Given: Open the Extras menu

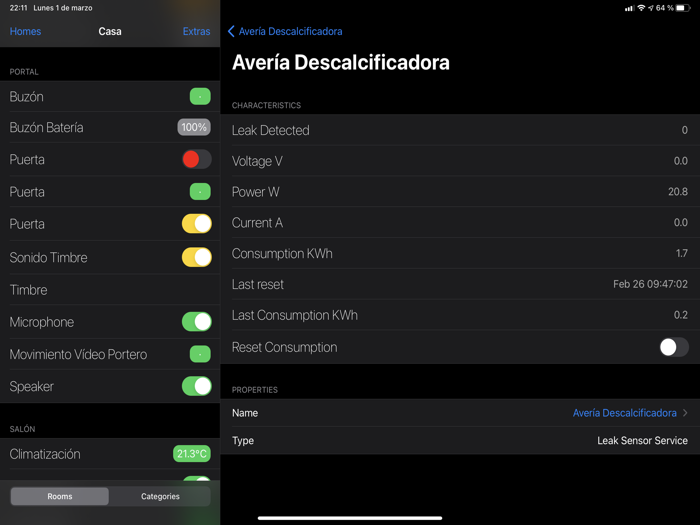Looking at the screenshot, I should tap(196, 31).
